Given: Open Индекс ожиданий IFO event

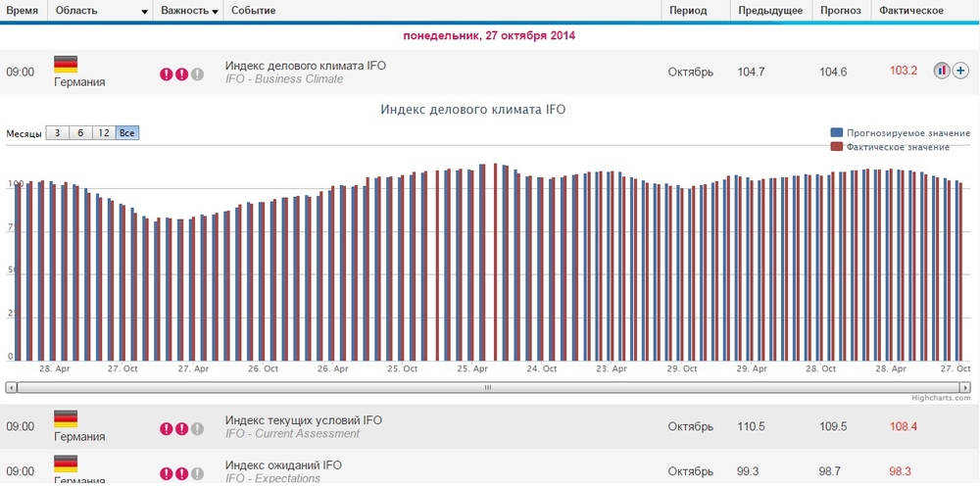Looking at the screenshot, I should pyautogui.click(x=284, y=465).
